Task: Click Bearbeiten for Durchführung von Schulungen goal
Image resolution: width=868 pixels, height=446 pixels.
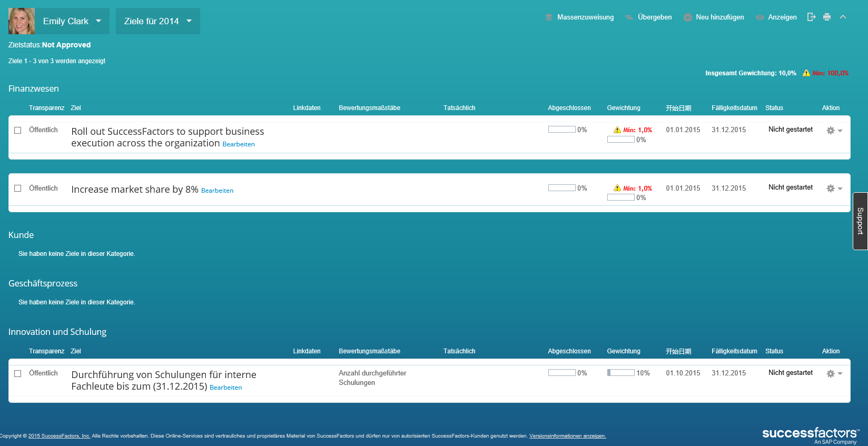Action: click(226, 388)
